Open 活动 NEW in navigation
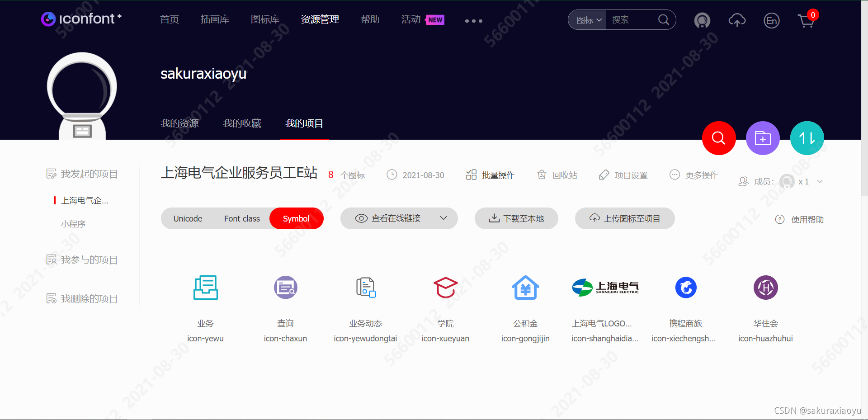 pyautogui.click(x=422, y=19)
